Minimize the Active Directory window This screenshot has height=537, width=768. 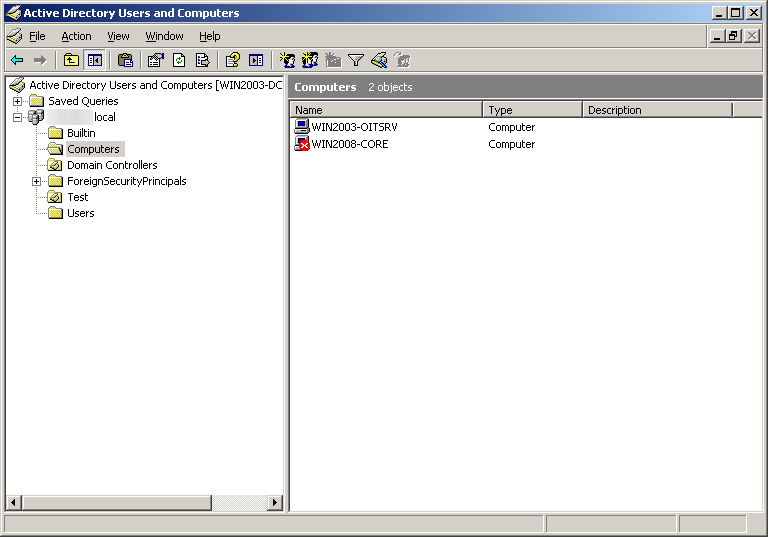pos(719,13)
